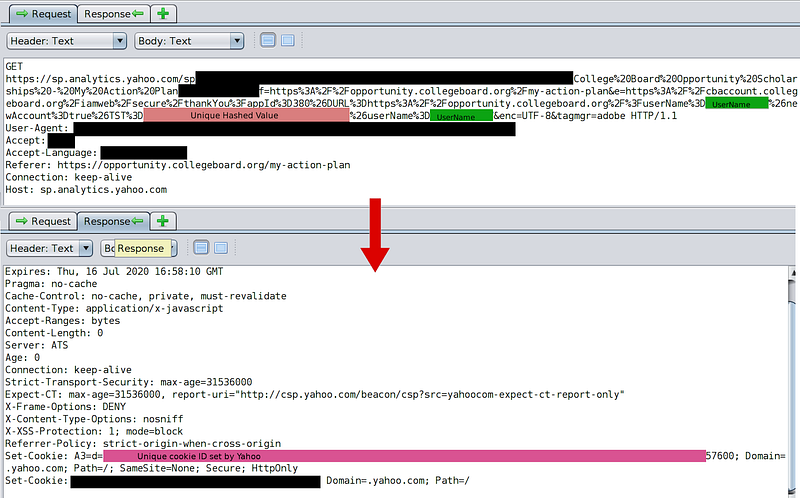800x498 pixels.
Task: Click Connection: keep-alive in the request headers
Action: tap(68, 177)
